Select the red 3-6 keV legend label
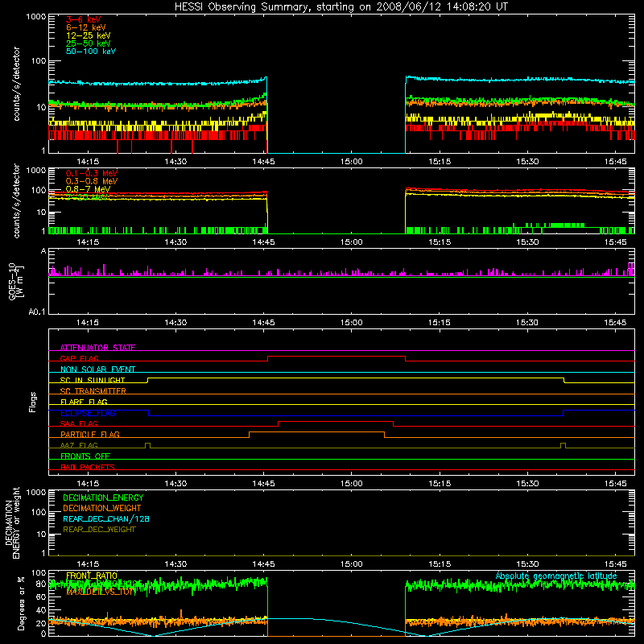Screen dimensions: 644x644 (x=83, y=19)
